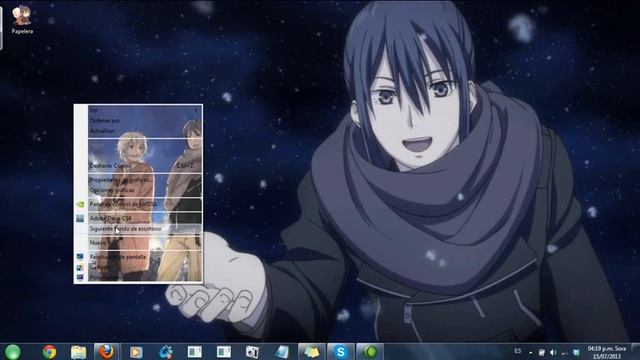Image resolution: width=640 pixels, height=360 pixels.
Task: Click the Gadgets icon in menu
Action: pyautogui.click(x=80, y=268)
